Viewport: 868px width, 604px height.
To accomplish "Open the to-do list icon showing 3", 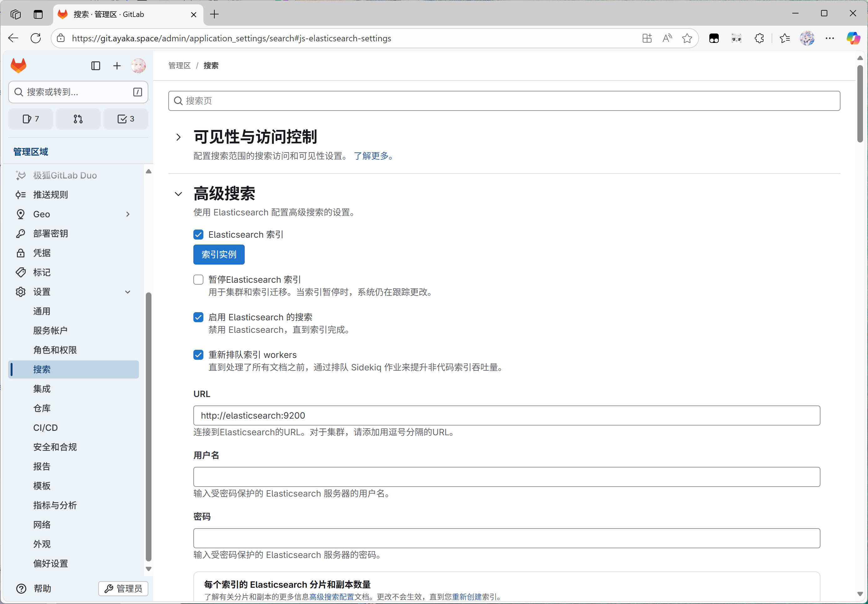I will 125,119.
